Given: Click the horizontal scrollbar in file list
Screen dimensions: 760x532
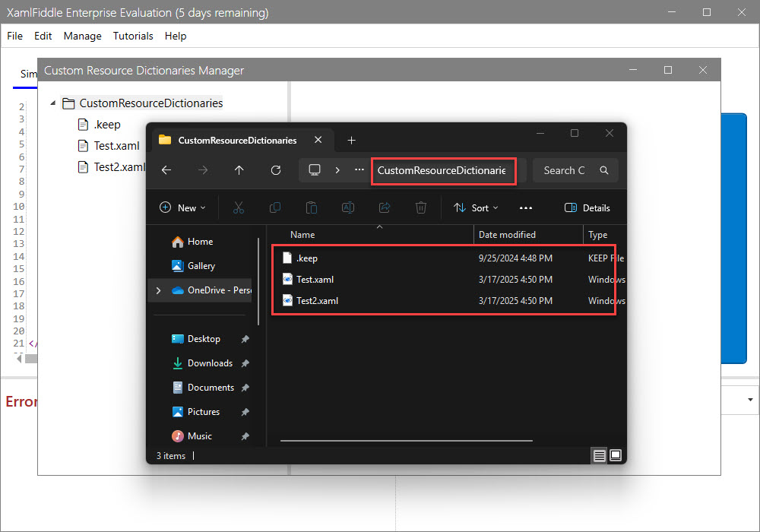Looking at the screenshot, I should 406,441.
